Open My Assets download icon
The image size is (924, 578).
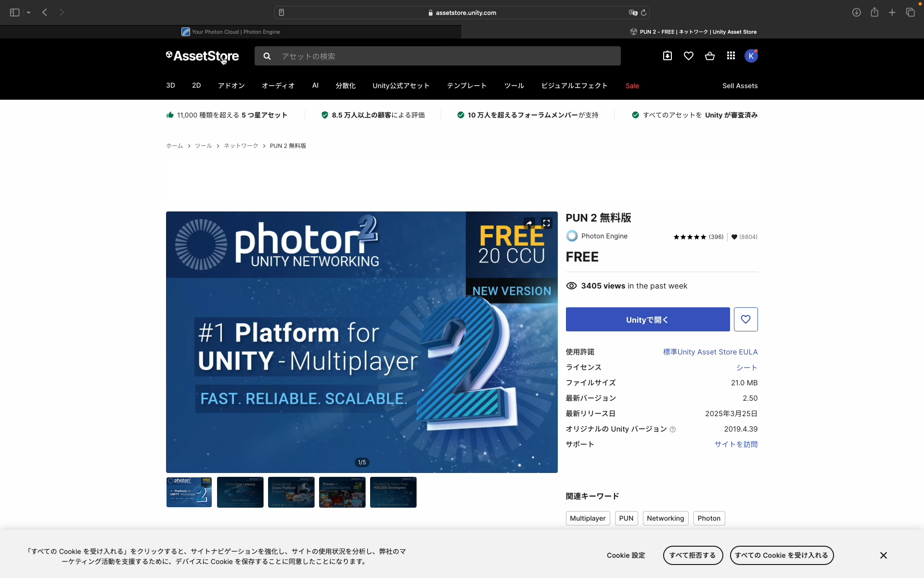point(667,56)
